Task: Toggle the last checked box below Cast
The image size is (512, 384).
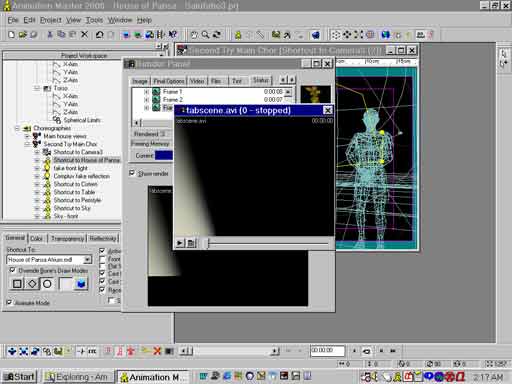Action: (x=102, y=290)
